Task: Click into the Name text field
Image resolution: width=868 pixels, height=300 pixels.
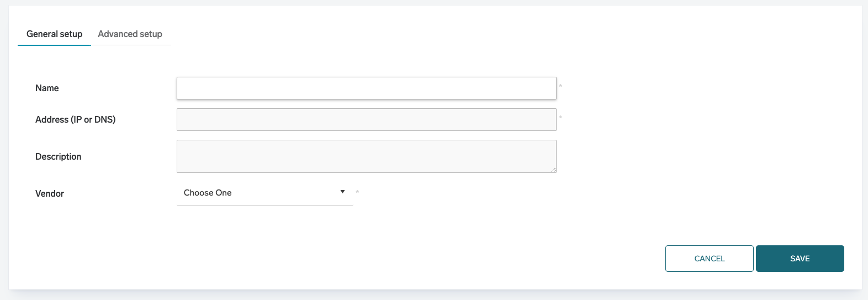Action: coord(366,88)
